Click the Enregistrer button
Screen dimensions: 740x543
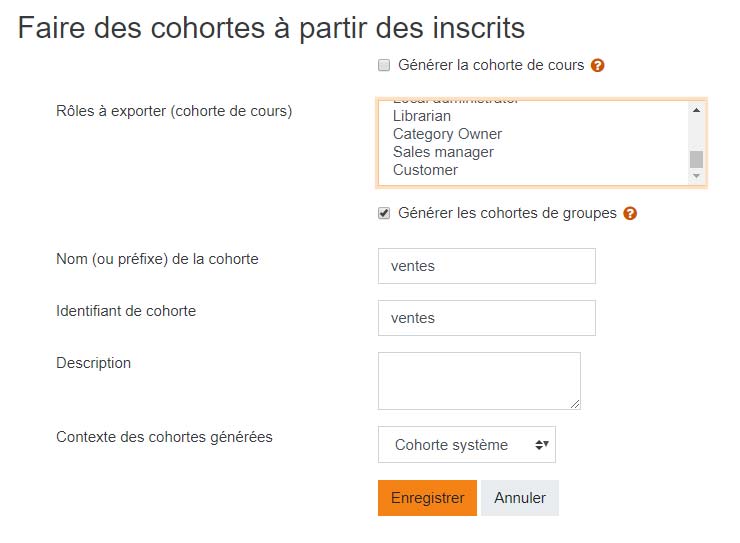coord(427,498)
